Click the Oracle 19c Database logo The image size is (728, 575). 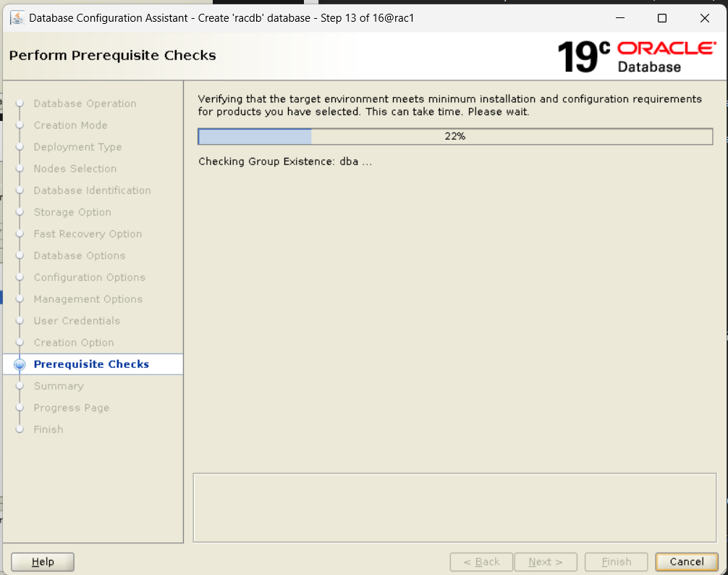[637, 56]
